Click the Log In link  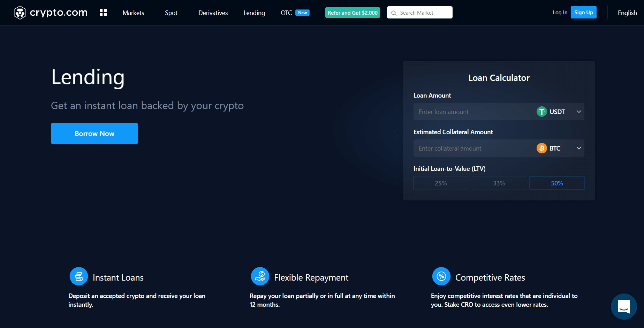tap(560, 13)
